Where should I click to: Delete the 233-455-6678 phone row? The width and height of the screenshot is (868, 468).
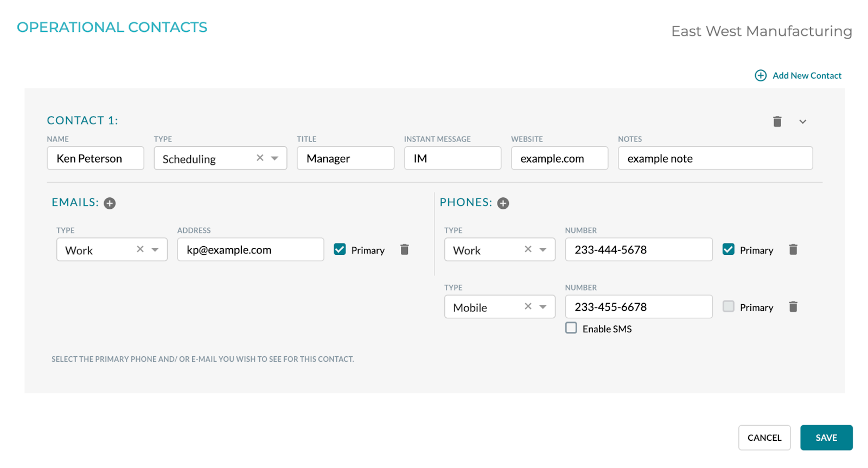coord(793,307)
